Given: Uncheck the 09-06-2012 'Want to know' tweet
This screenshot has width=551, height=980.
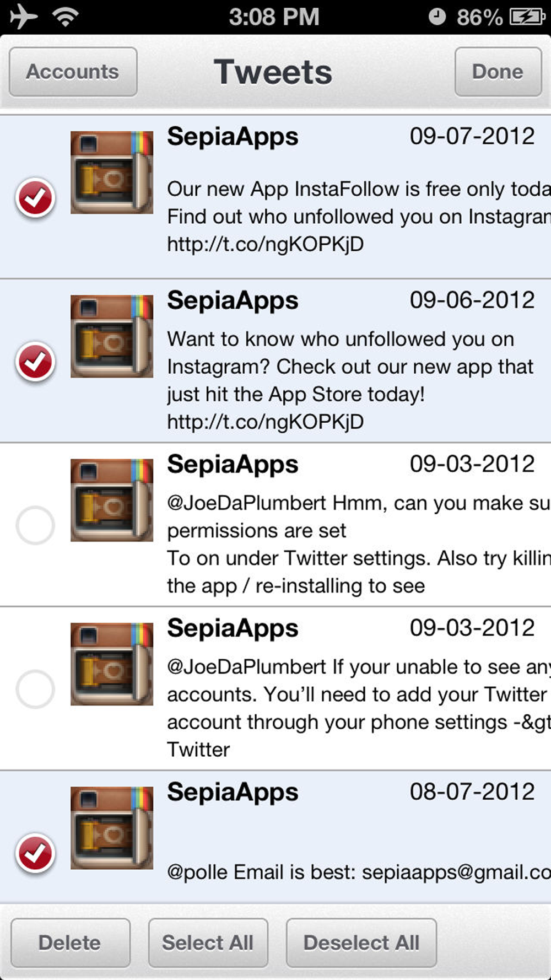Looking at the screenshot, I should coord(35,362).
